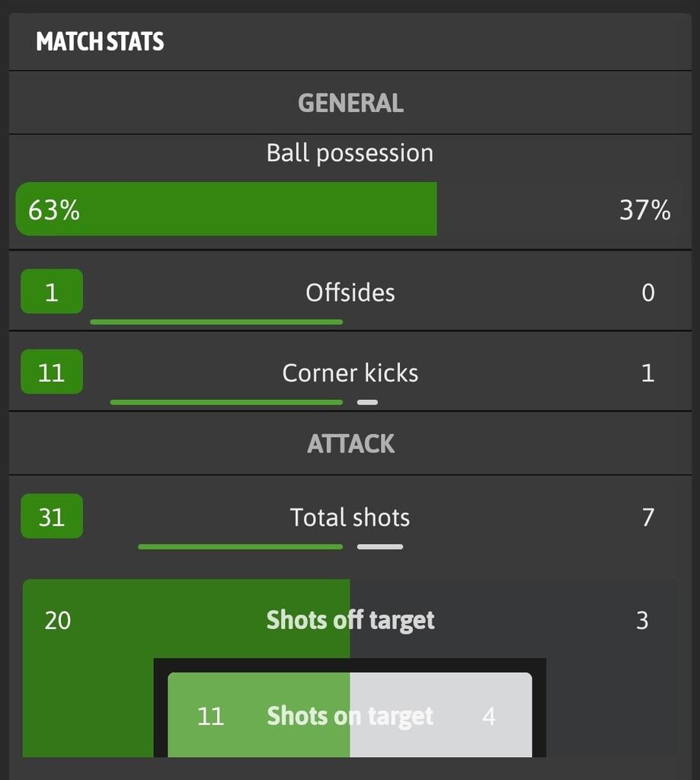Click the away team's 0 offsides value
The height and width of the screenshot is (780, 700).
(x=648, y=292)
